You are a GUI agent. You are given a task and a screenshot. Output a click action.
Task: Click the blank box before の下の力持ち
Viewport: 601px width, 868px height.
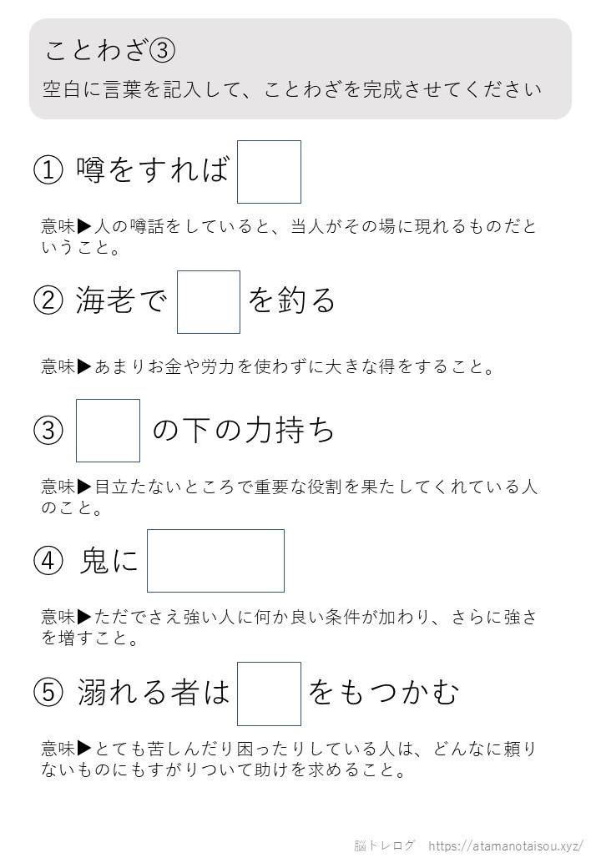pos(108,431)
